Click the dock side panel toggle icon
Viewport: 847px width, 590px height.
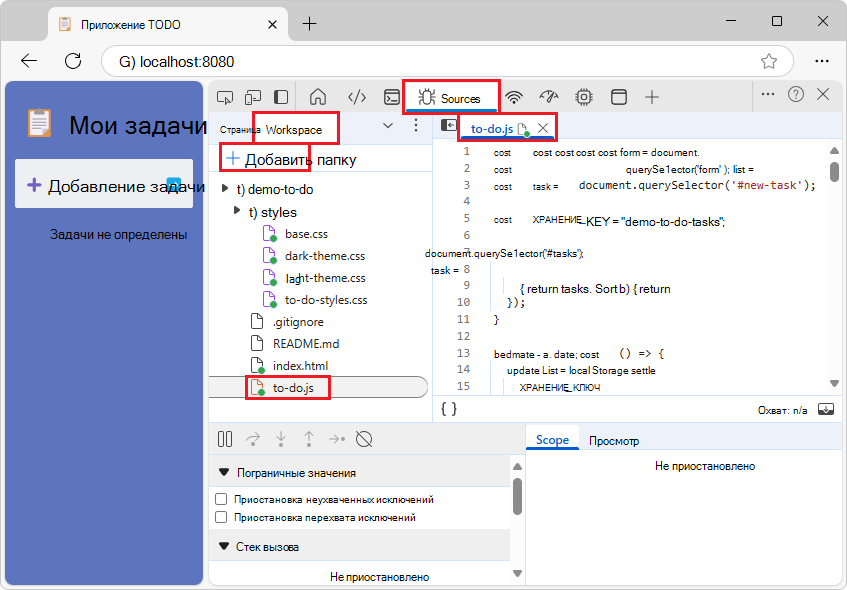pos(281,97)
